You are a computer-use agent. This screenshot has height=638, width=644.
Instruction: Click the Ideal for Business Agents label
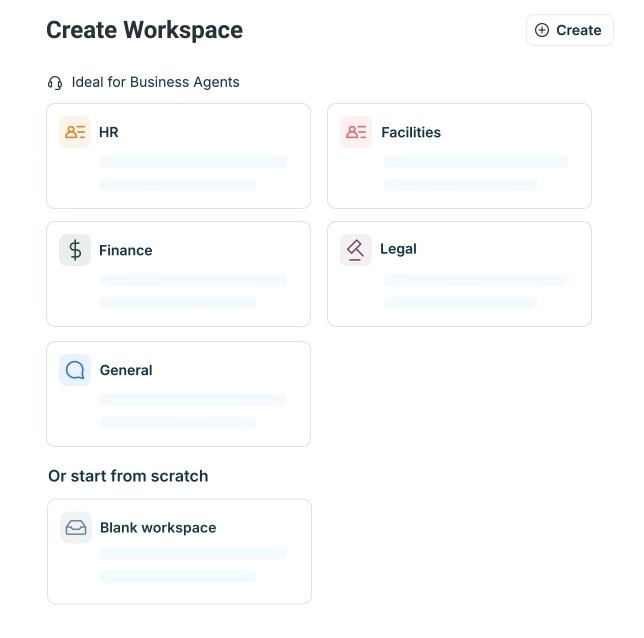tap(155, 82)
